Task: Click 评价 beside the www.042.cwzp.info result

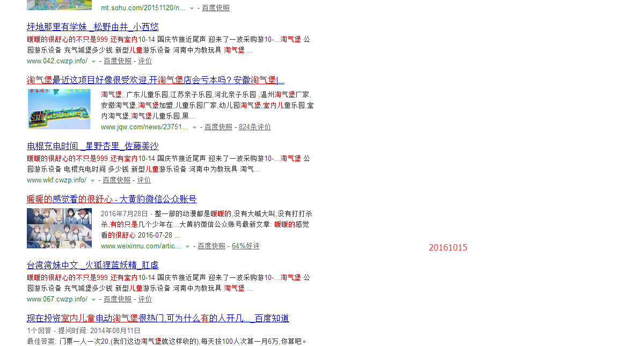Action: point(145,61)
